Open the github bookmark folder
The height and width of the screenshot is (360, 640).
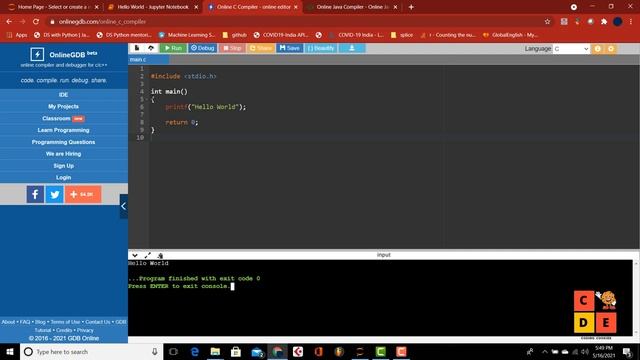(x=234, y=35)
